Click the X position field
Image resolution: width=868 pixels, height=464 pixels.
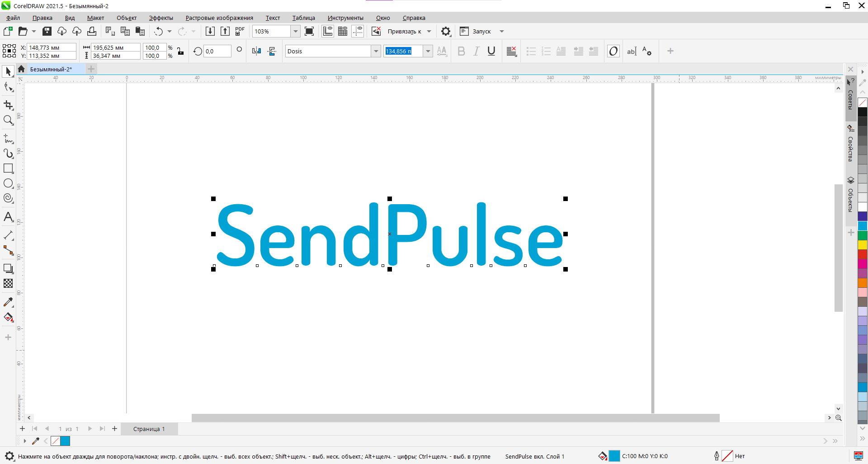tap(52, 47)
